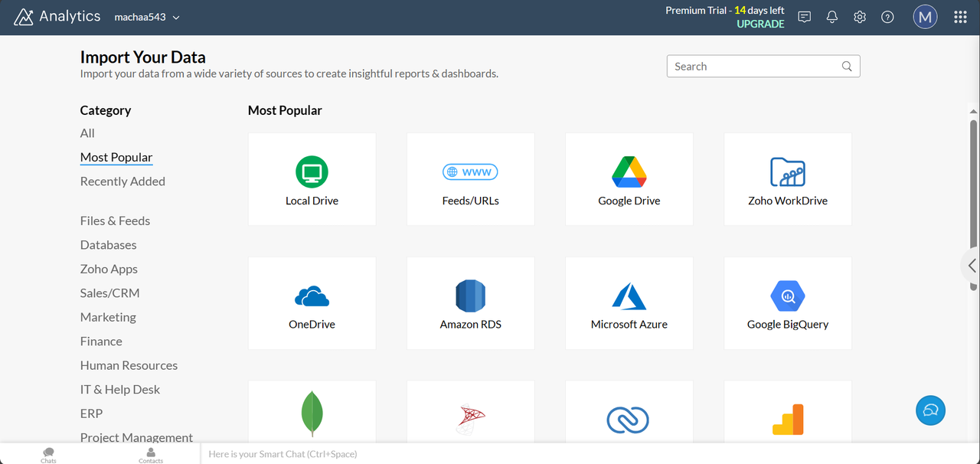Open the Microsoft Azure import tile
Viewport: 980px width, 464px height.
629,302
